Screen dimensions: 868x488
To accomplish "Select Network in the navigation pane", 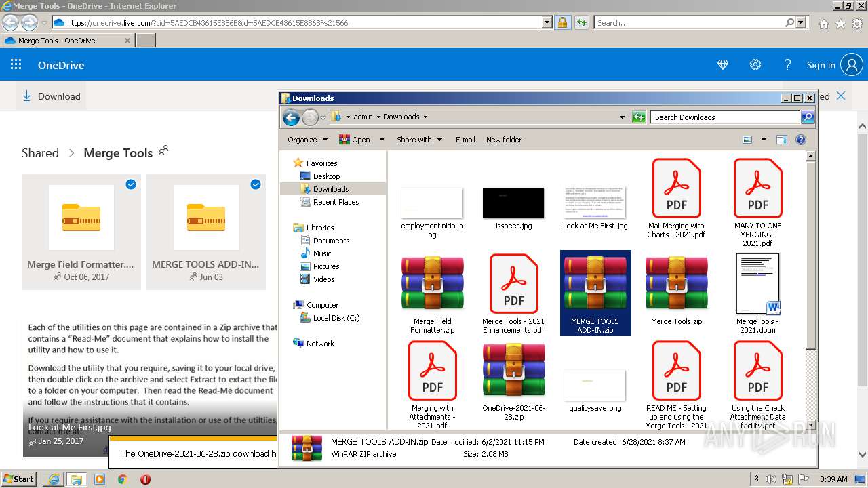I will 319,344.
